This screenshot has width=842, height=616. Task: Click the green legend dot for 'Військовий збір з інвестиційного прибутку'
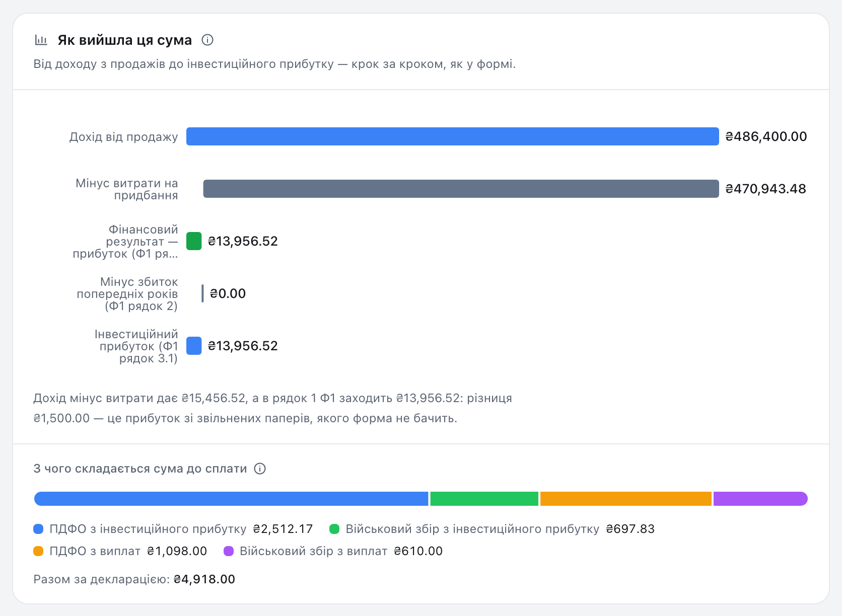click(334, 529)
